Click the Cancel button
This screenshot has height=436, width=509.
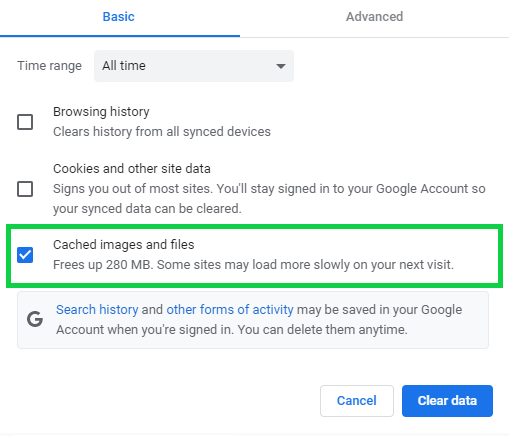click(357, 401)
